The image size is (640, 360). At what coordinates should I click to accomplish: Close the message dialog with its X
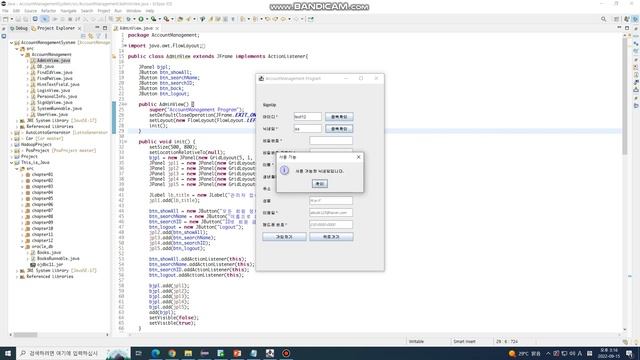[x=358, y=157]
